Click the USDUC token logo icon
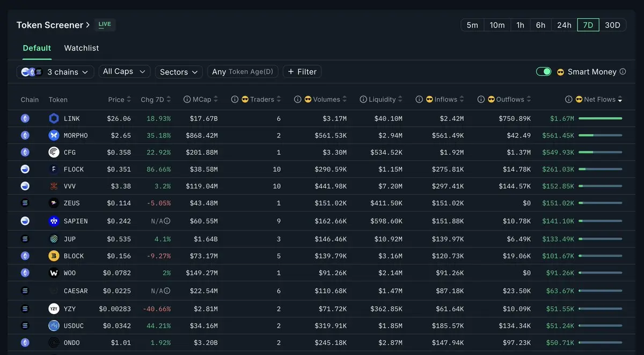The height and width of the screenshot is (355, 644). tap(54, 325)
